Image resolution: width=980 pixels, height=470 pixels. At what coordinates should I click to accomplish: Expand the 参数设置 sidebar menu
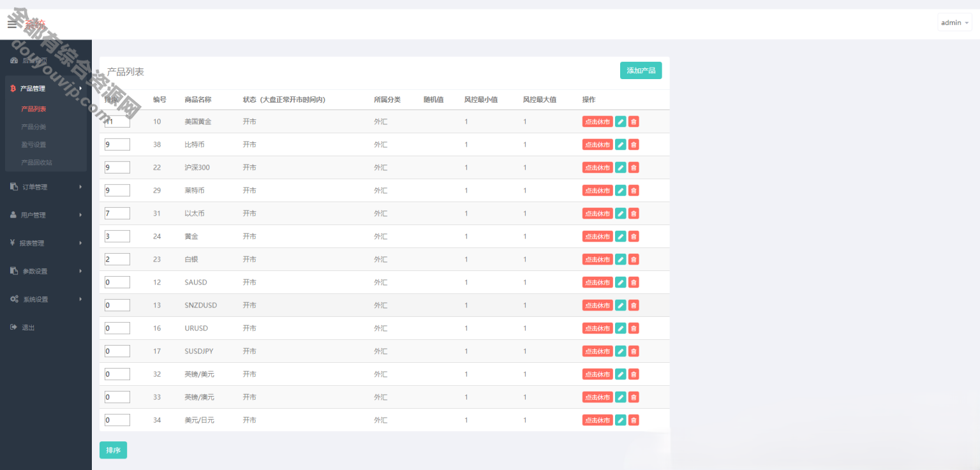point(46,271)
